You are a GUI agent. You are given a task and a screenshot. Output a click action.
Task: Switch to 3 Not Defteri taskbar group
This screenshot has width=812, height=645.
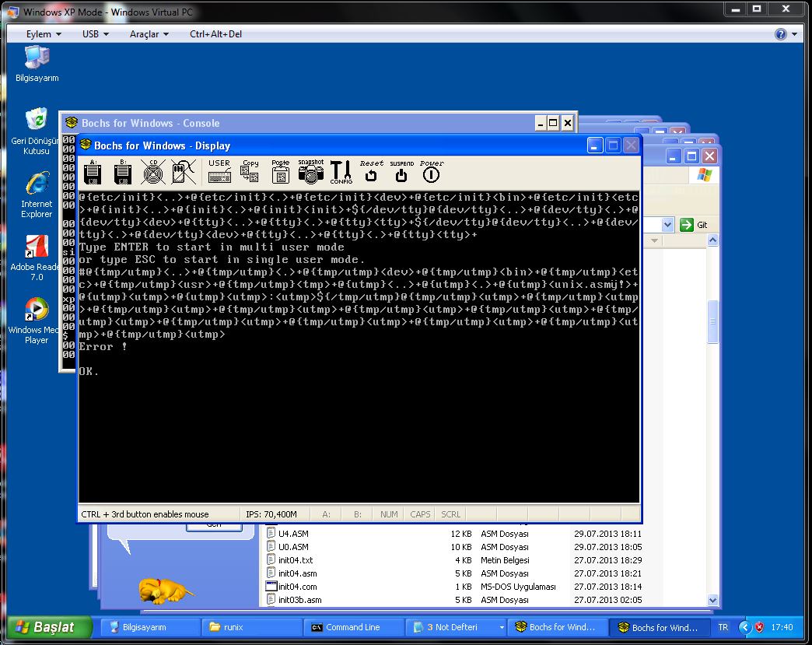[x=452, y=627]
